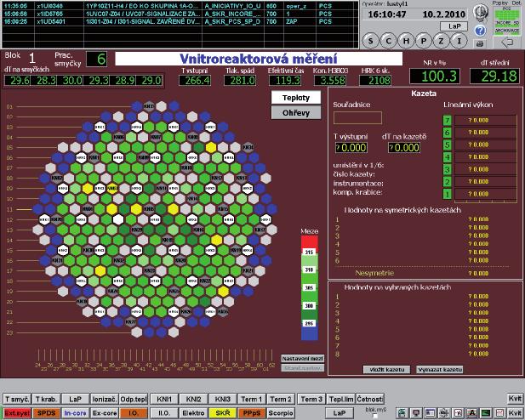
Task: Open the KNI1 tab
Action: click(x=164, y=399)
